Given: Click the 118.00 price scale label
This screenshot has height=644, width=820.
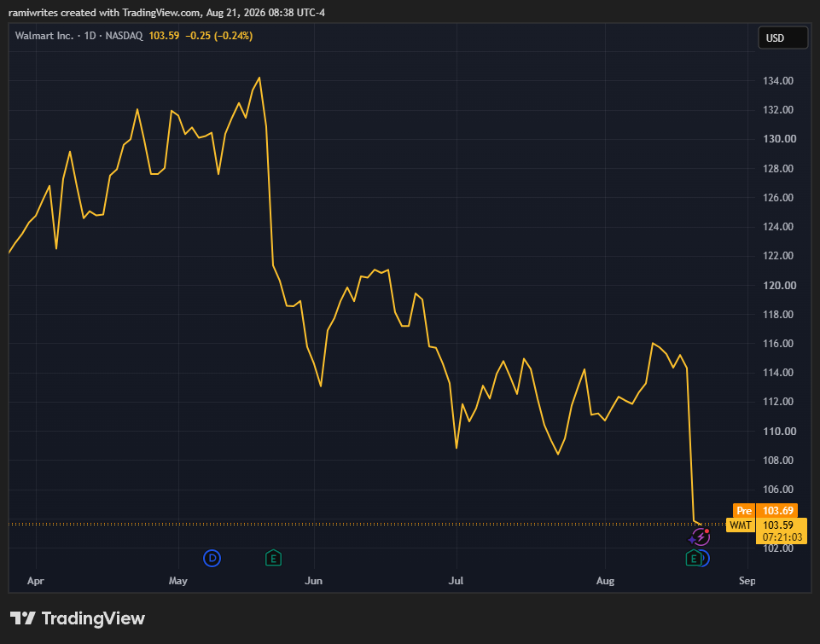Looking at the screenshot, I should 777,314.
